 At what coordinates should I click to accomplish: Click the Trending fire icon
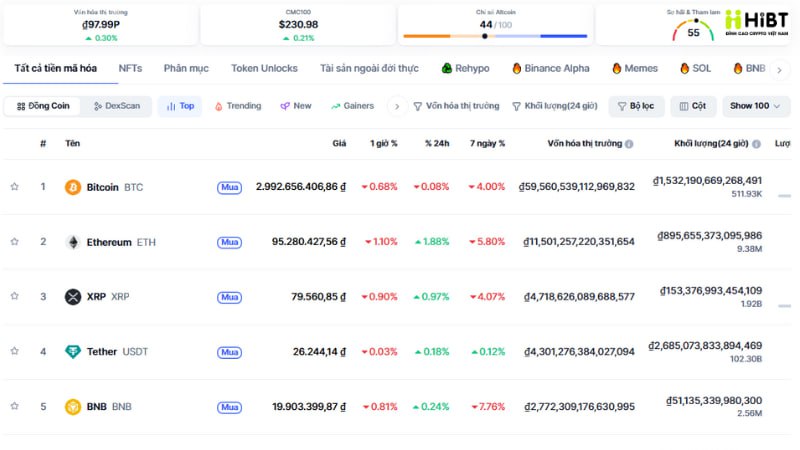218,106
